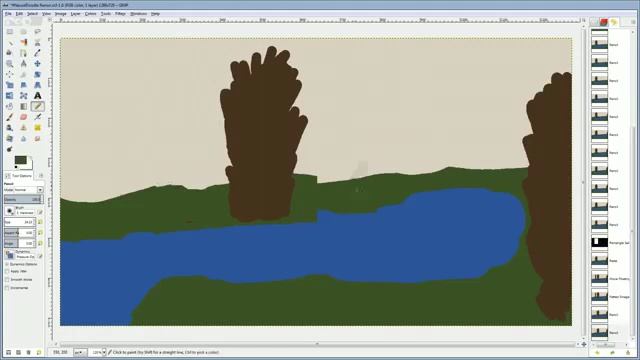Switch to the Undo History tab
The image size is (640, 360).
613,22
